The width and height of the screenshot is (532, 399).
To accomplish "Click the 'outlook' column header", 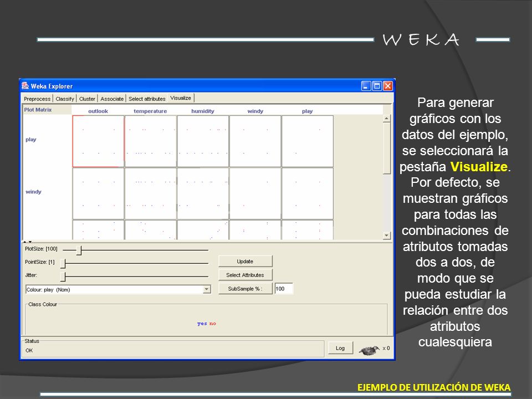I will (x=98, y=111).
